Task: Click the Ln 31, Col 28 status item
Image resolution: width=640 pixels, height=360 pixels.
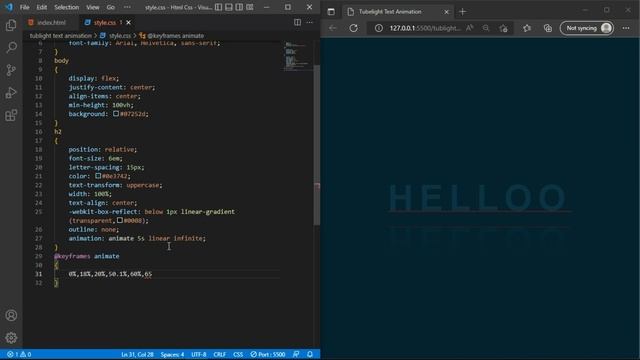Action: click(x=137, y=354)
